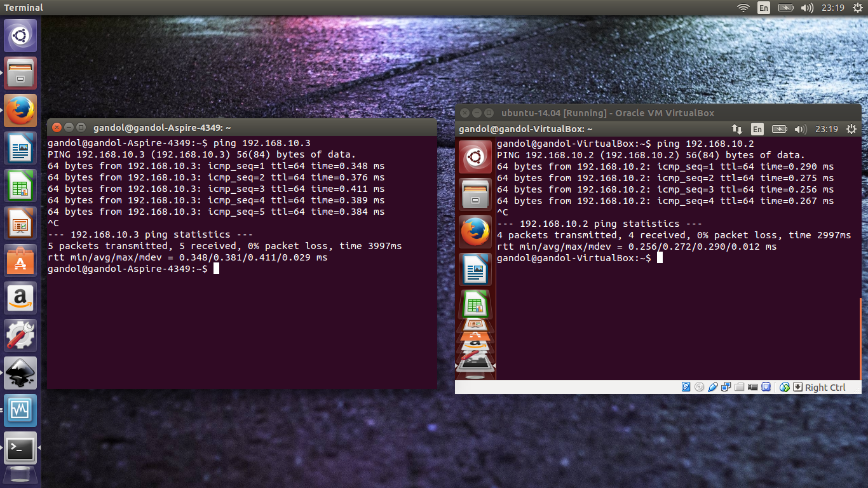Open the guest VM session gear menu
The image size is (868, 488).
851,128
